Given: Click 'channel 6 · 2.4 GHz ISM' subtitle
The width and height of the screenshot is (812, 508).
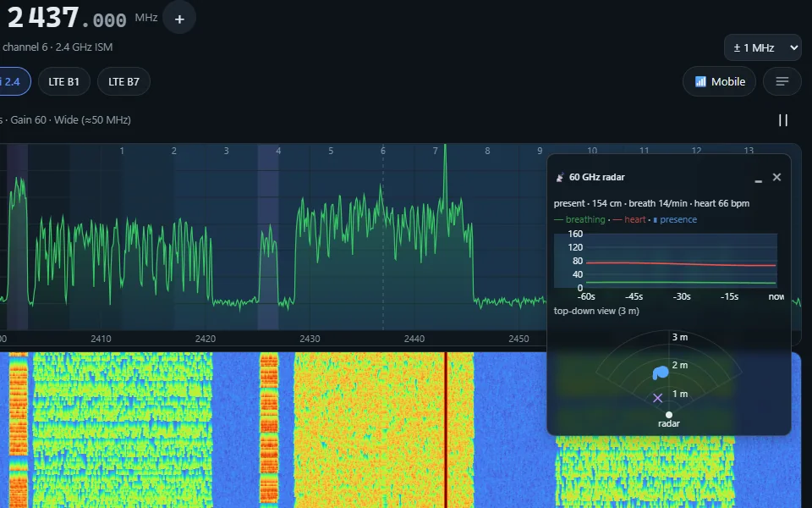Looking at the screenshot, I should click(57, 47).
